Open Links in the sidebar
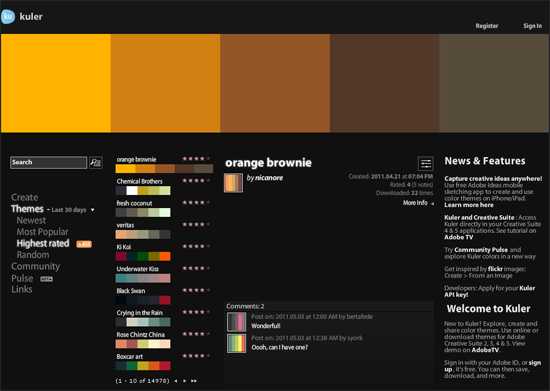550x391 pixels. tap(22, 290)
